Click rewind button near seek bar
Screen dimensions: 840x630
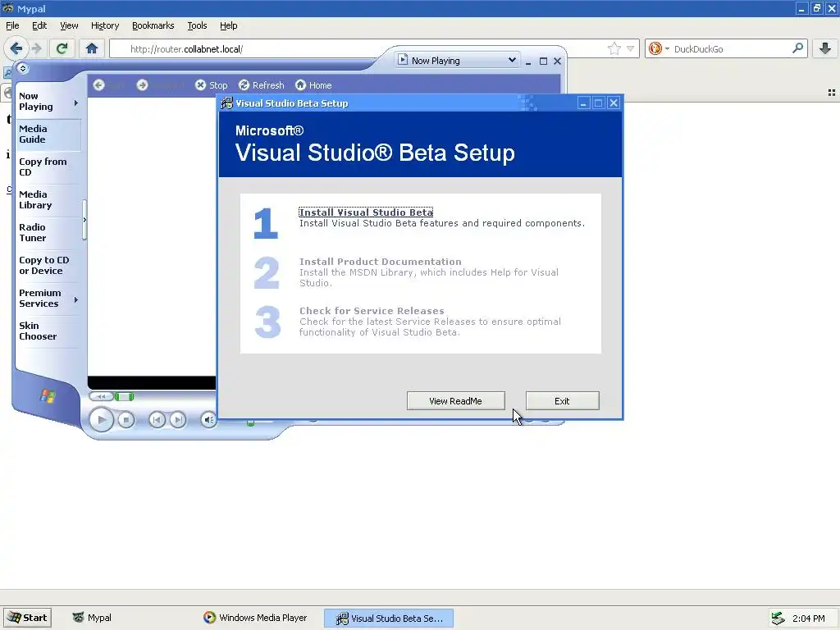click(101, 396)
